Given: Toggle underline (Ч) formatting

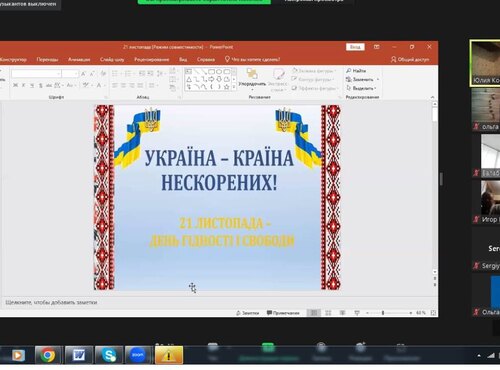Looking at the screenshot, I should pos(32,85).
